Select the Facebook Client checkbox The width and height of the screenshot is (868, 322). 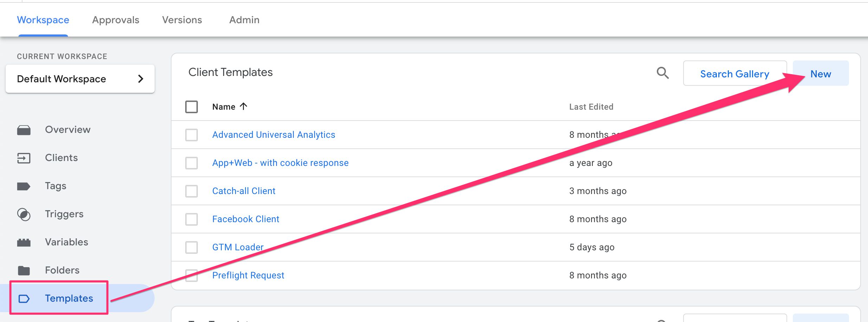tap(192, 219)
